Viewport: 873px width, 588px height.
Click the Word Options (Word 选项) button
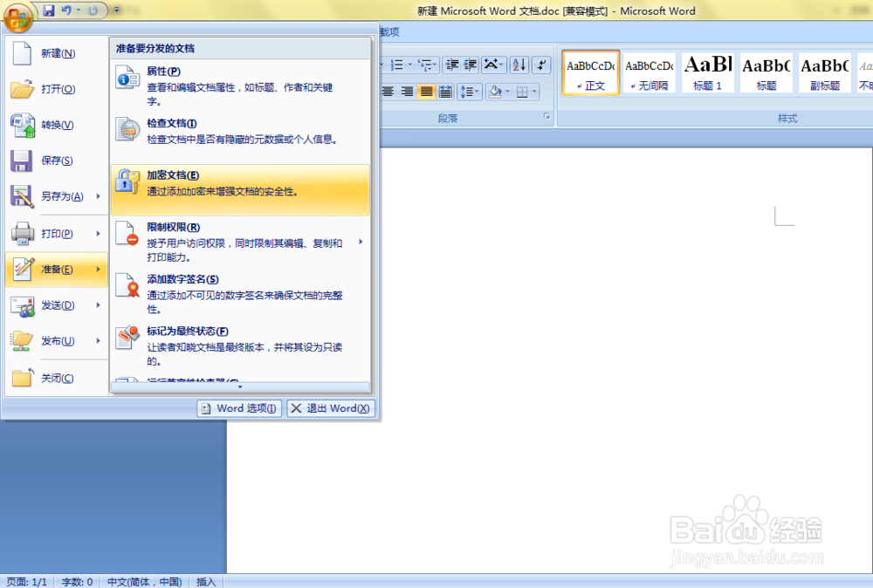tap(238, 407)
